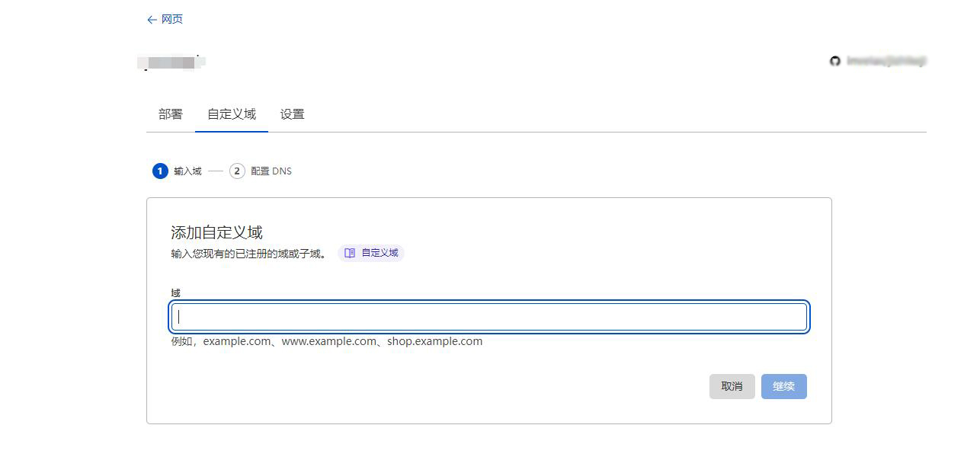Image resolution: width=980 pixels, height=457 pixels.
Task: Click the back arrow beside 网页
Action: point(152,19)
